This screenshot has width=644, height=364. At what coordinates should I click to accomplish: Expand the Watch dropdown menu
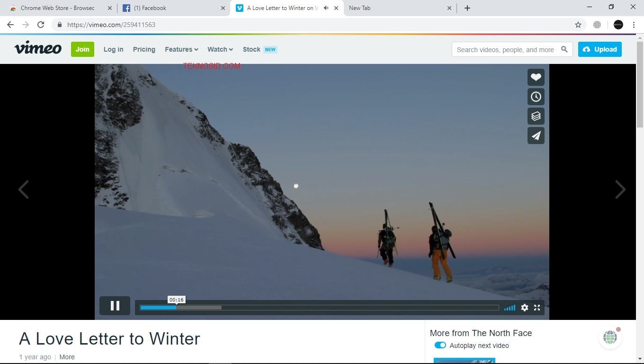coord(220,49)
